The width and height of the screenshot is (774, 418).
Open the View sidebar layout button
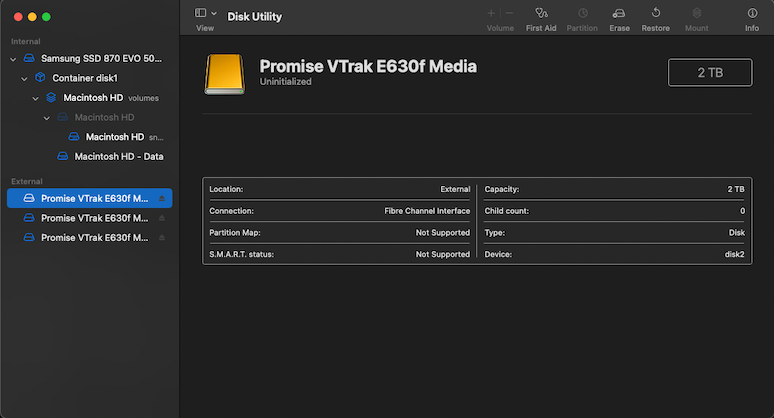[x=200, y=13]
